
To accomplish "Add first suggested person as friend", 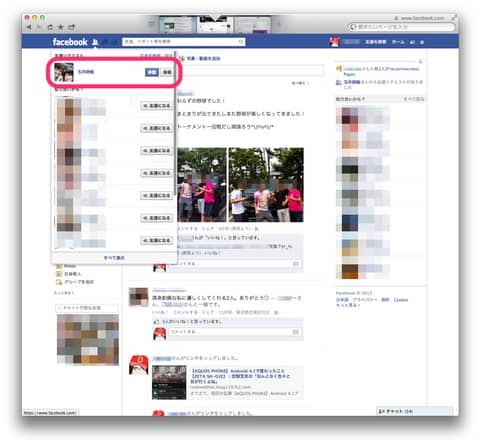I will click(157, 106).
